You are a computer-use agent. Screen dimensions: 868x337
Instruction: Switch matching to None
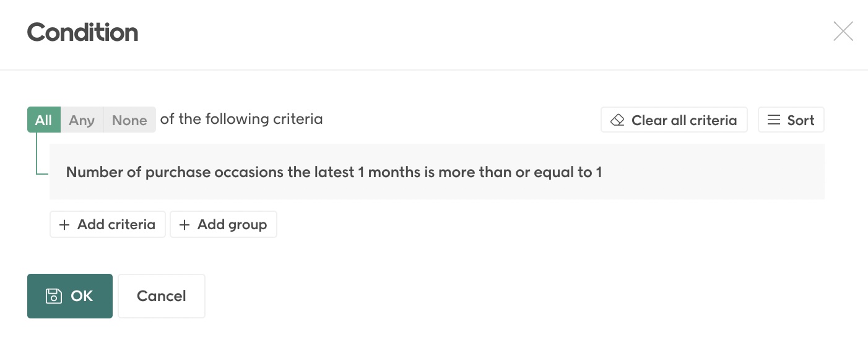129,120
